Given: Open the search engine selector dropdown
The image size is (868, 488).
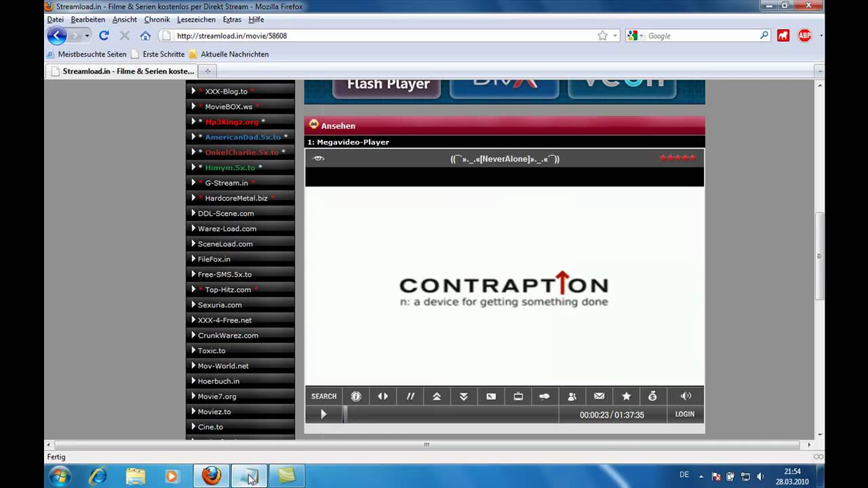Looking at the screenshot, I should [x=636, y=35].
